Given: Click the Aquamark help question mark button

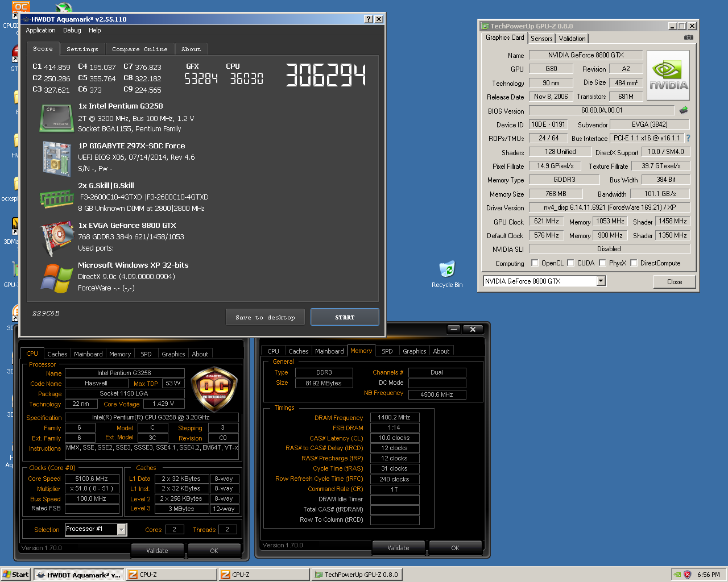Looking at the screenshot, I should coord(369,19).
